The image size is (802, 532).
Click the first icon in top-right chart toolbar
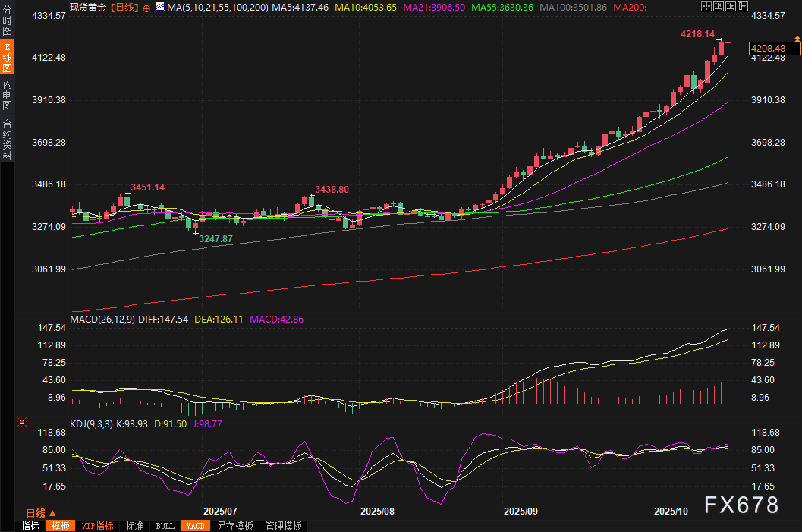click(x=705, y=6)
